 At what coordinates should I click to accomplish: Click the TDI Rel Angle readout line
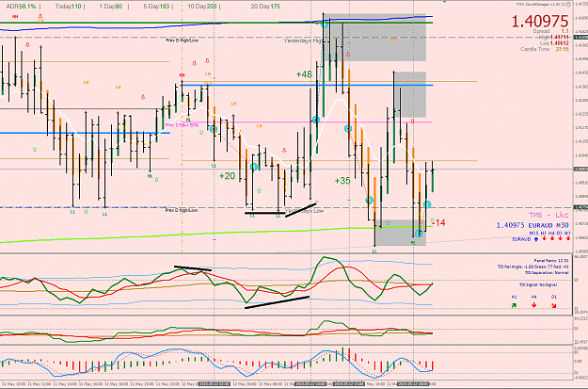[532, 267]
